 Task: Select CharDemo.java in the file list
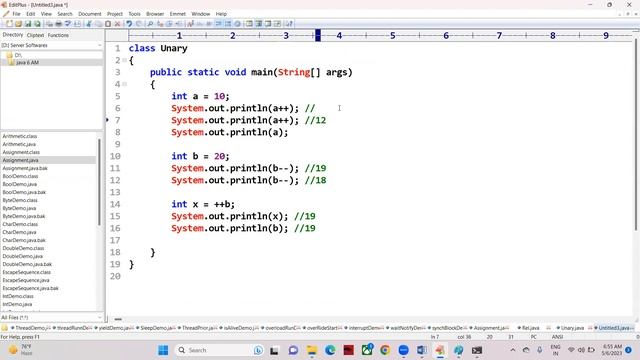coord(19,232)
